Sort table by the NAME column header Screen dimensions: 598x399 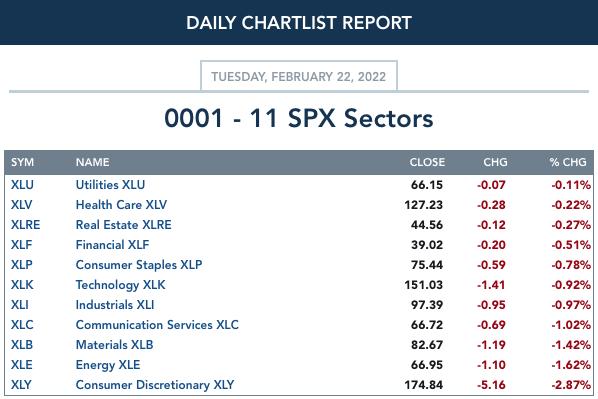[93, 162]
